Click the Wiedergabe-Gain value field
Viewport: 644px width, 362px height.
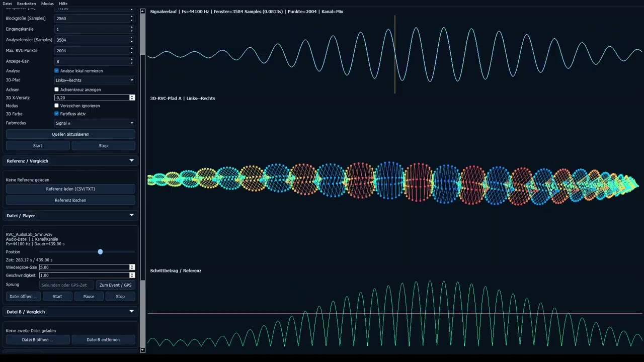click(84, 267)
